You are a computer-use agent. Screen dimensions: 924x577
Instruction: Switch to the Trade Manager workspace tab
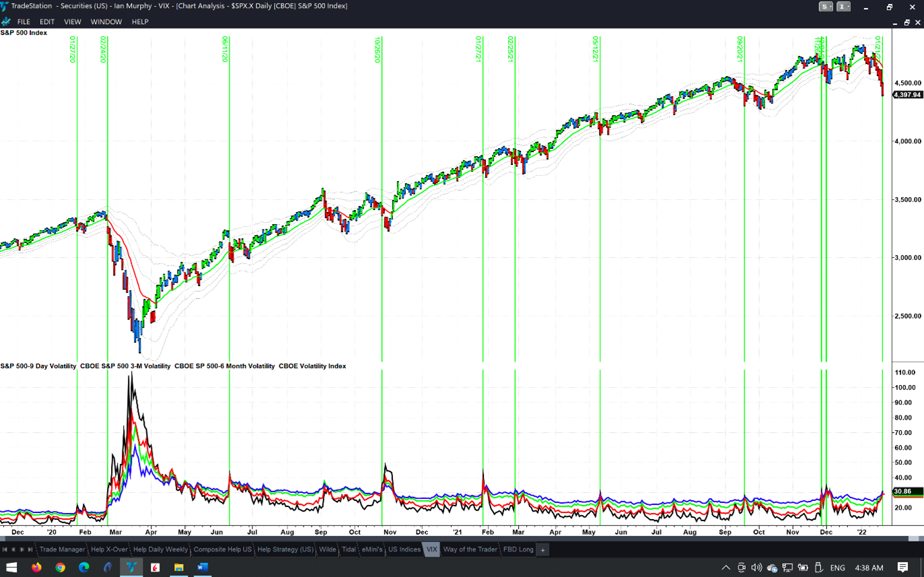62,549
